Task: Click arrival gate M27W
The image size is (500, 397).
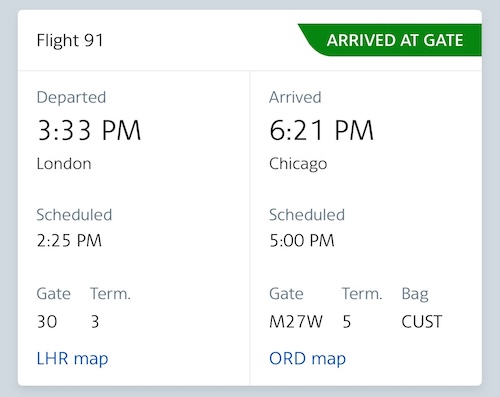Action: (296, 322)
